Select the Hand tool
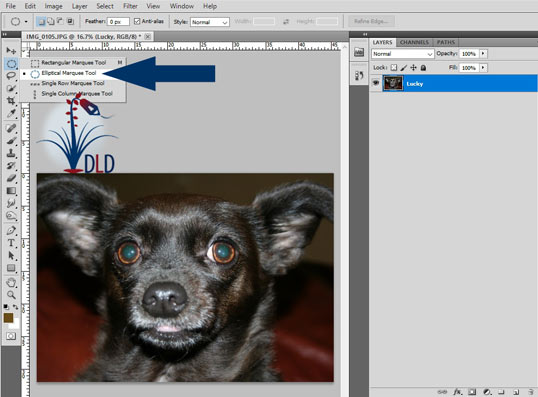The height and width of the screenshot is (397, 538). pyautogui.click(x=11, y=283)
